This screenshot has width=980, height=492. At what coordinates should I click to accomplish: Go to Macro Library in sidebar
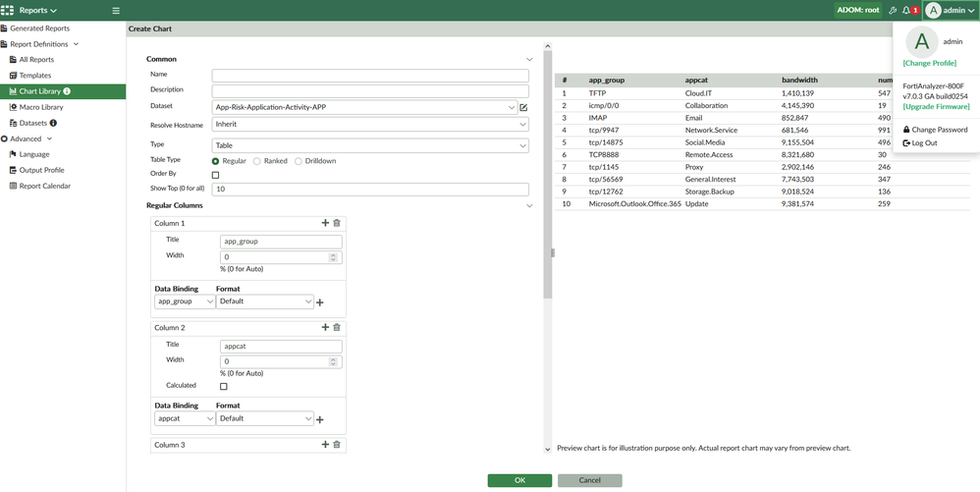[x=41, y=107]
